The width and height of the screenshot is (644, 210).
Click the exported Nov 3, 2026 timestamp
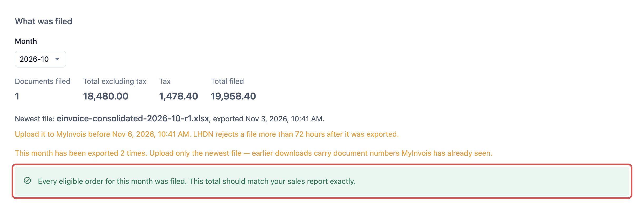[269, 119]
